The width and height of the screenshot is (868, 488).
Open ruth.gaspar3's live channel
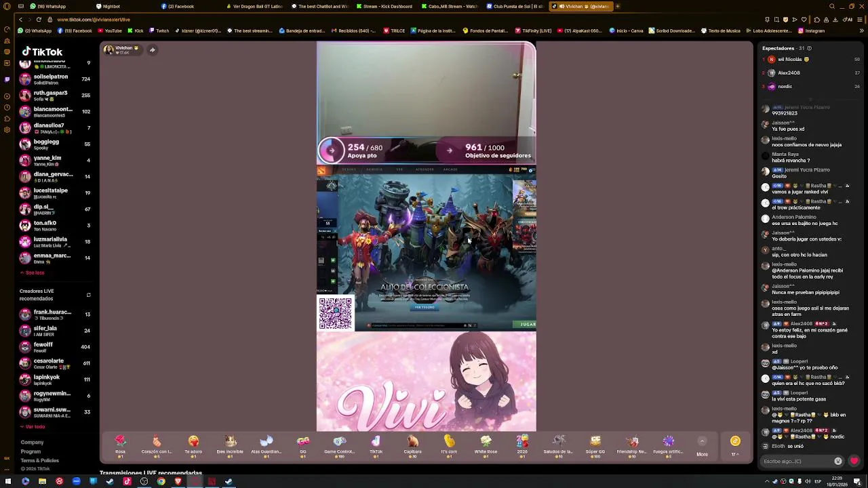click(56, 96)
